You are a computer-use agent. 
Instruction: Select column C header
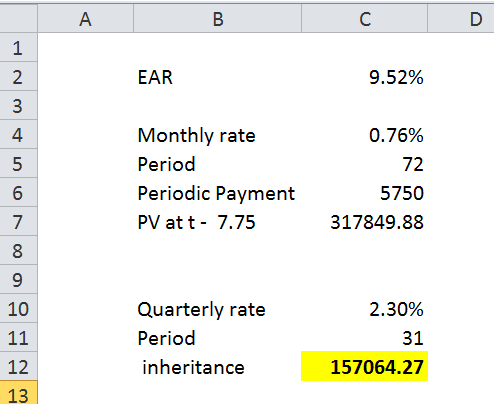coord(365,19)
